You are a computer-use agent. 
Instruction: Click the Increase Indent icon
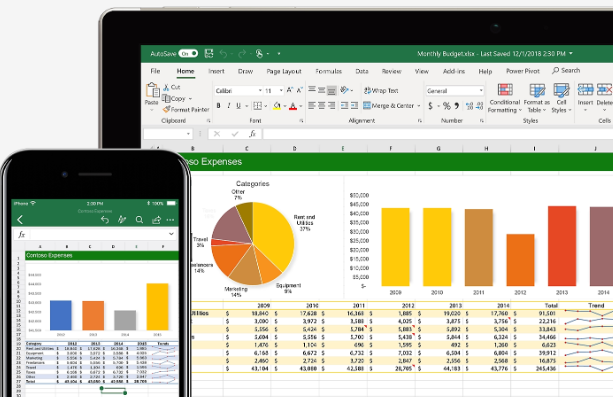click(354, 106)
